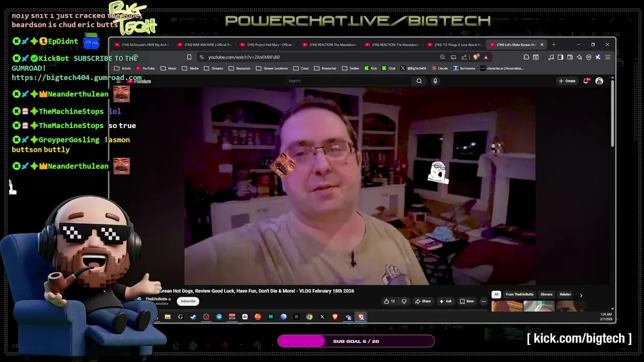Screen dimensions: 644x362
Task: Open the browser hamburger main menu
Action: (608, 57)
